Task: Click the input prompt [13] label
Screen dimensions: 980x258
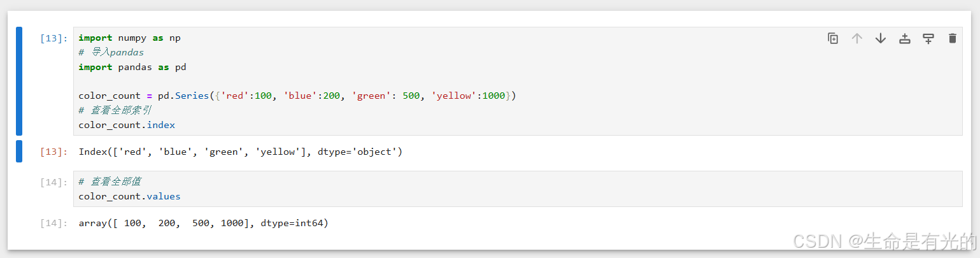Action: pyautogui.click(x=53, y=38)
